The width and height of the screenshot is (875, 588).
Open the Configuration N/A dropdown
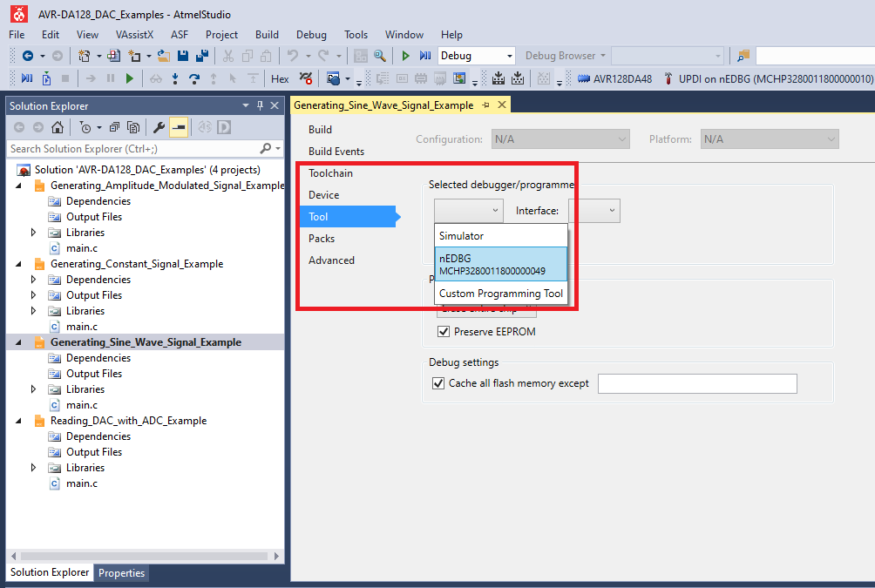560,139
